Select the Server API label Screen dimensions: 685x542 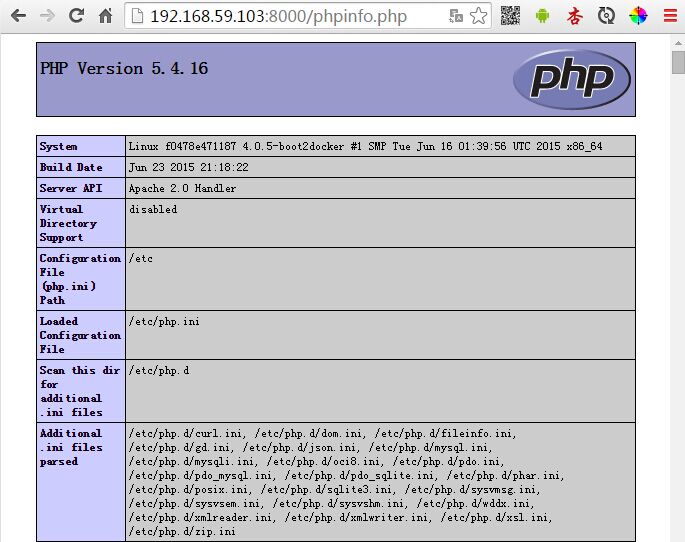tap(71, 188)
